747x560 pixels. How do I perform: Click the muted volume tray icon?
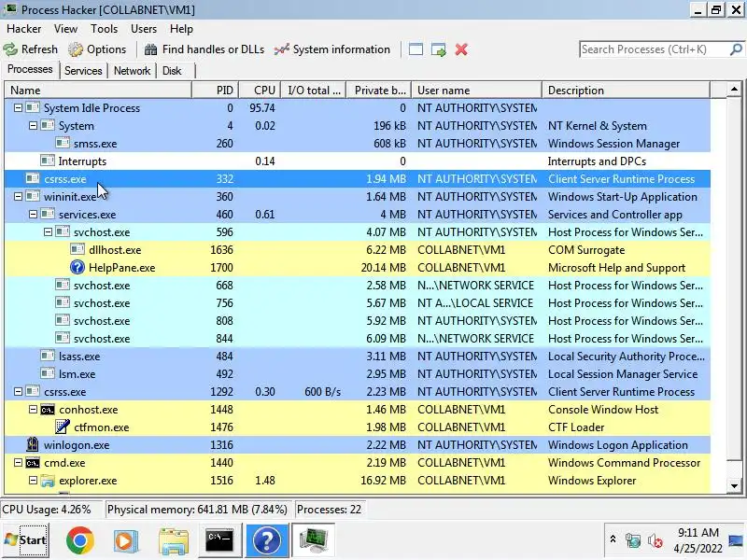pos(655,540)
